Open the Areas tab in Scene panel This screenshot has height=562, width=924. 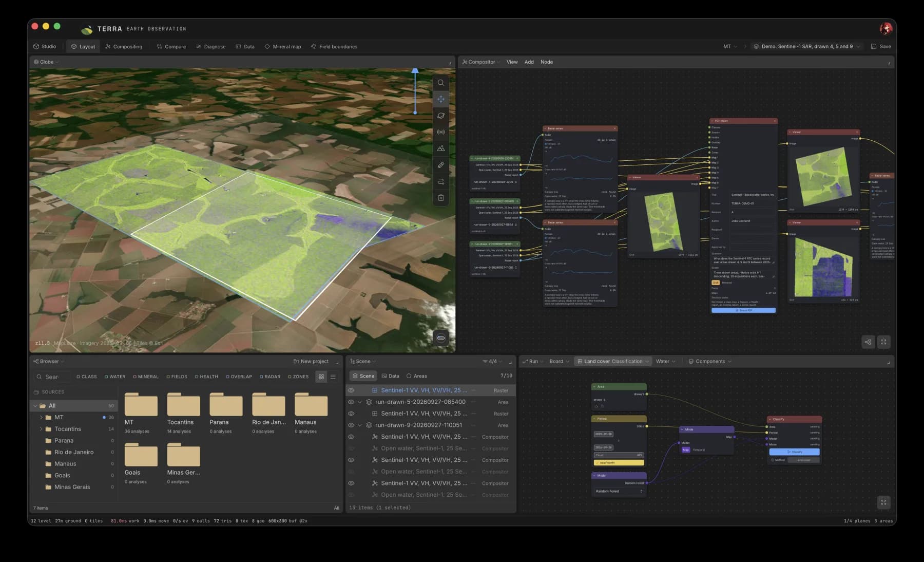(x=417, y=376)
